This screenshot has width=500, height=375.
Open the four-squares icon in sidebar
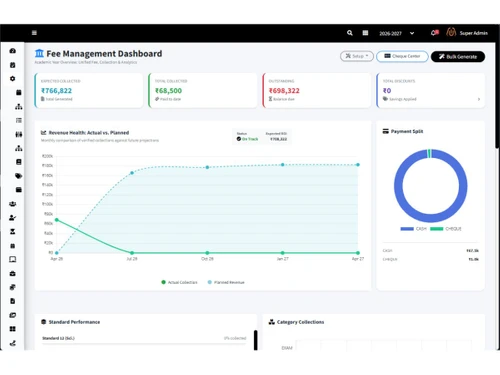[13, 329]
